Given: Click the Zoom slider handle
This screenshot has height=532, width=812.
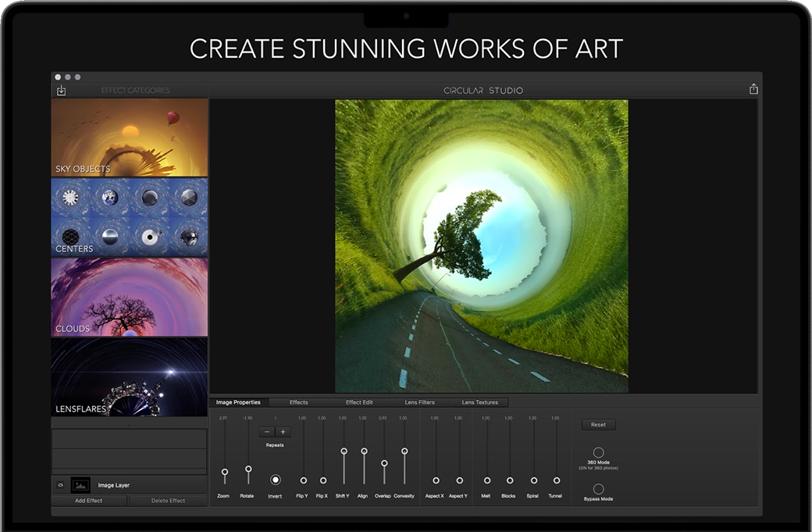Looking at the screenshot, I should point(225,472).
